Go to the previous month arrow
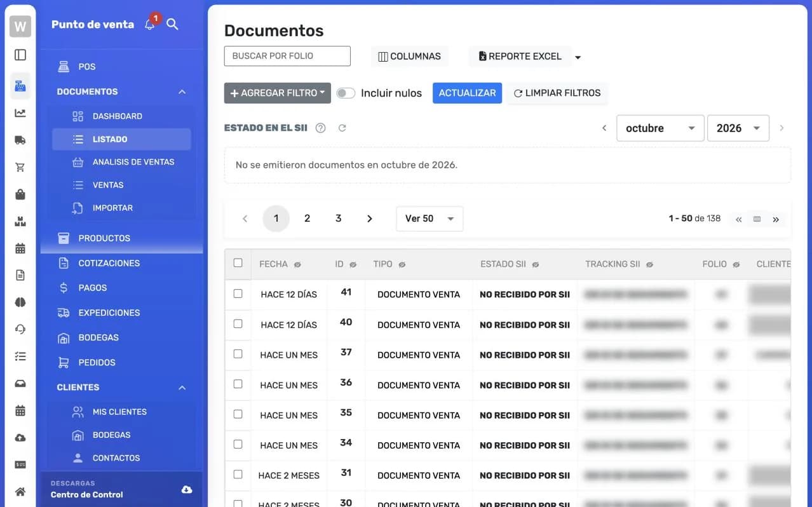 pos(604,128)
